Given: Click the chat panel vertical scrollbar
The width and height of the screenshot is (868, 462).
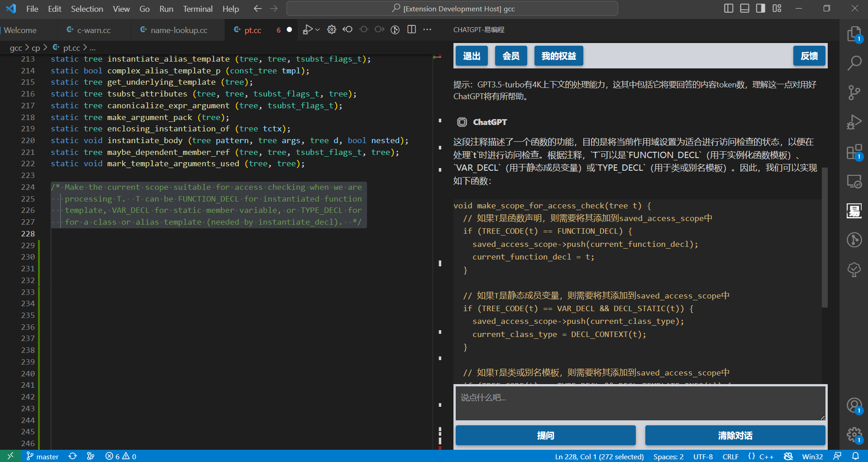Looking at the screenshot, I should click(x=825, y=238).
